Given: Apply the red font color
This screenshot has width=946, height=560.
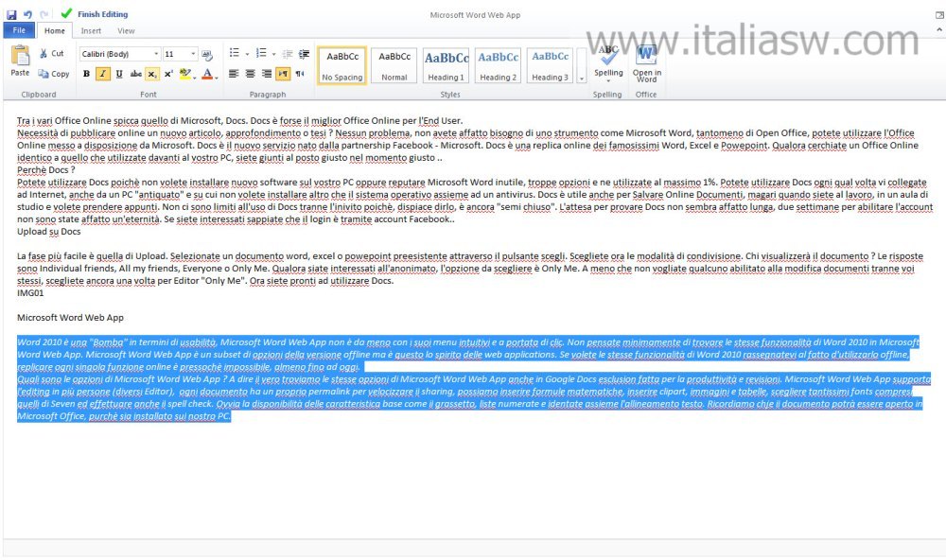Looking at the screenshot, I should [207, 74].
